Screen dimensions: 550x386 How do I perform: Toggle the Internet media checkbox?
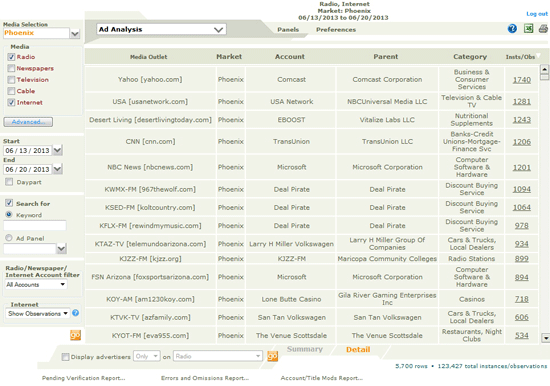11,102
